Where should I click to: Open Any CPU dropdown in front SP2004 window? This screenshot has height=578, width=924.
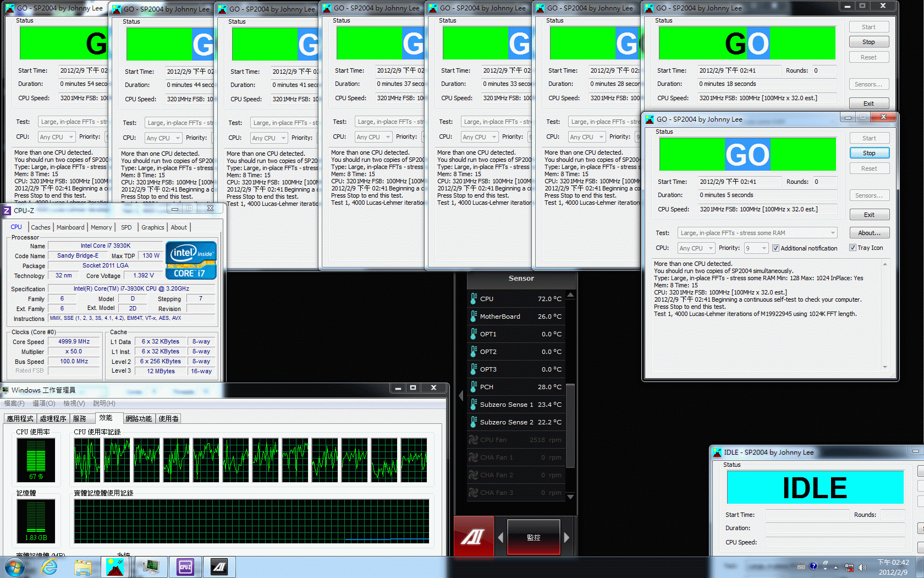[x=696, y=248]
